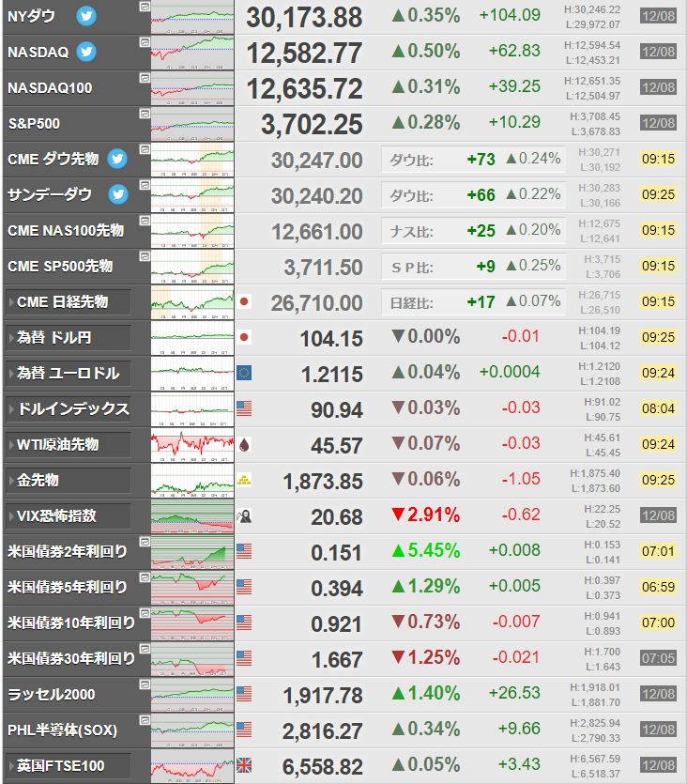The image size is (687, 784).
Task: Click the NASDAQ price 12,582.77
Action: tap(304, 53)
